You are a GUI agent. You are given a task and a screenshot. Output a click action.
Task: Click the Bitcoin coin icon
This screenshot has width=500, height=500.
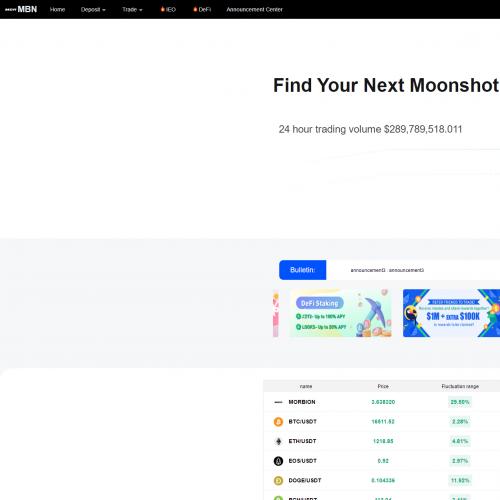tap(278, 422)
